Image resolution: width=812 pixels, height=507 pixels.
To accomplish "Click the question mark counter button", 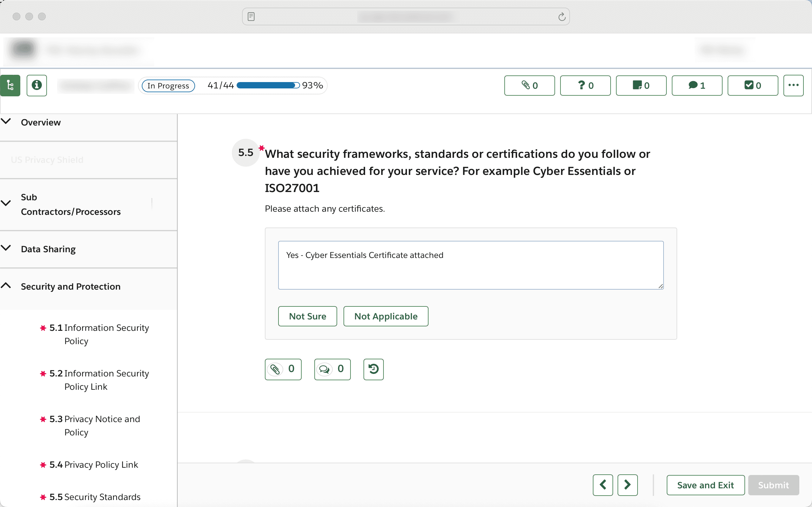I will [585, 86].
